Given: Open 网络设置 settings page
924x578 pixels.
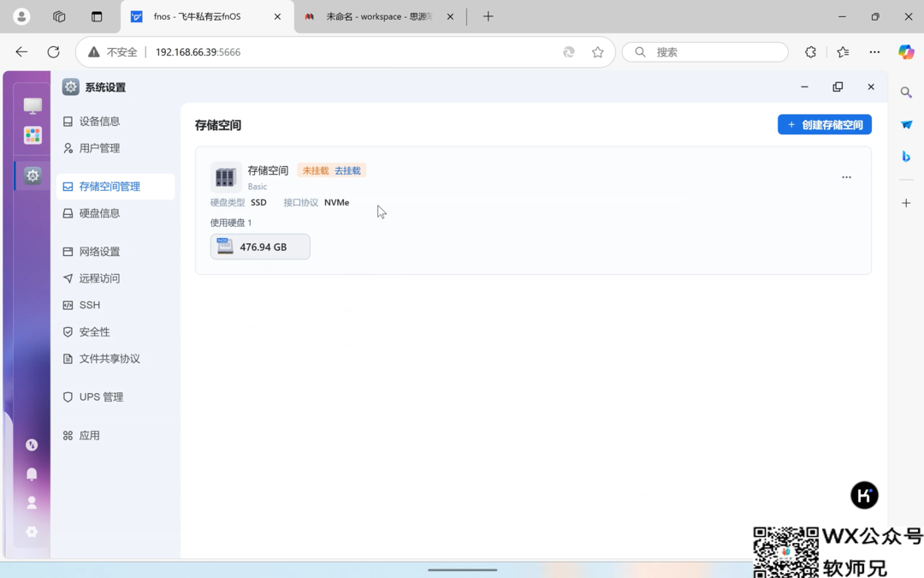Looking at the screenshot, I should click(x=115, y=251).
